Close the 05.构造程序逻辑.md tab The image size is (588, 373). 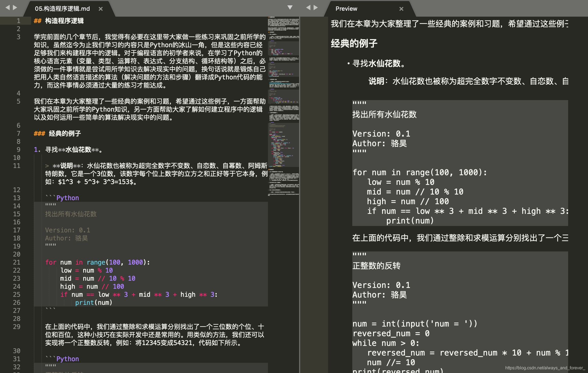point(101,9)
